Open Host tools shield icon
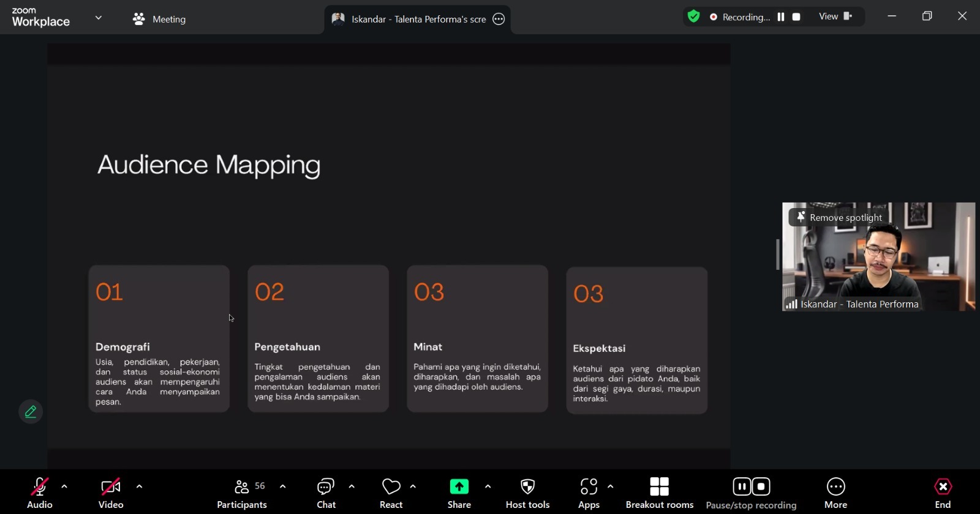Viewport: 980px width, 514px height. (x=527, y=487)
